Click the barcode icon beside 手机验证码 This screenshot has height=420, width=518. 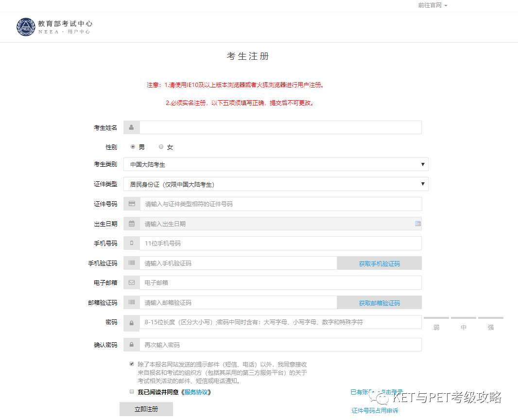(x=132, y=263)
